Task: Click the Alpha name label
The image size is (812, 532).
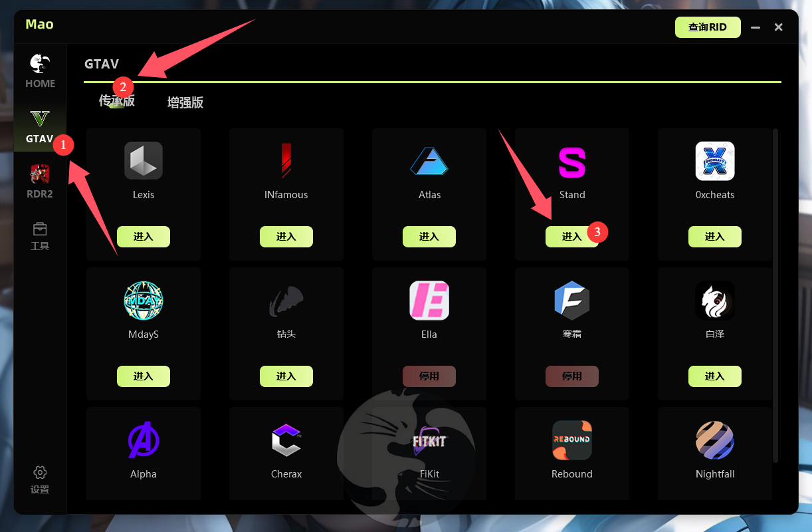Action: (144, 474)
